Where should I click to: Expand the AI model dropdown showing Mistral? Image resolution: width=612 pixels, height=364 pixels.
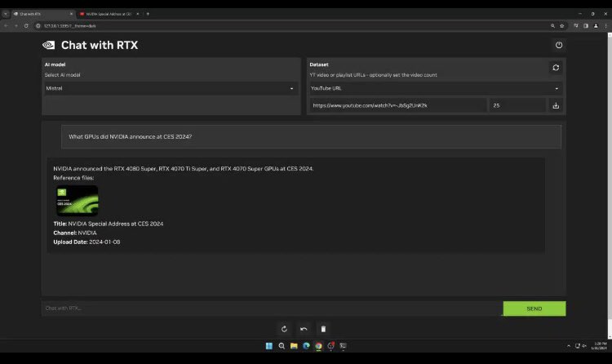(170, 89)
